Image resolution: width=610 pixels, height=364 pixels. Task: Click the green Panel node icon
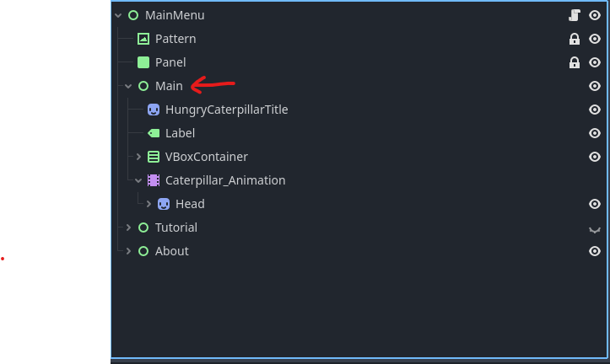[x=143, y=62]
